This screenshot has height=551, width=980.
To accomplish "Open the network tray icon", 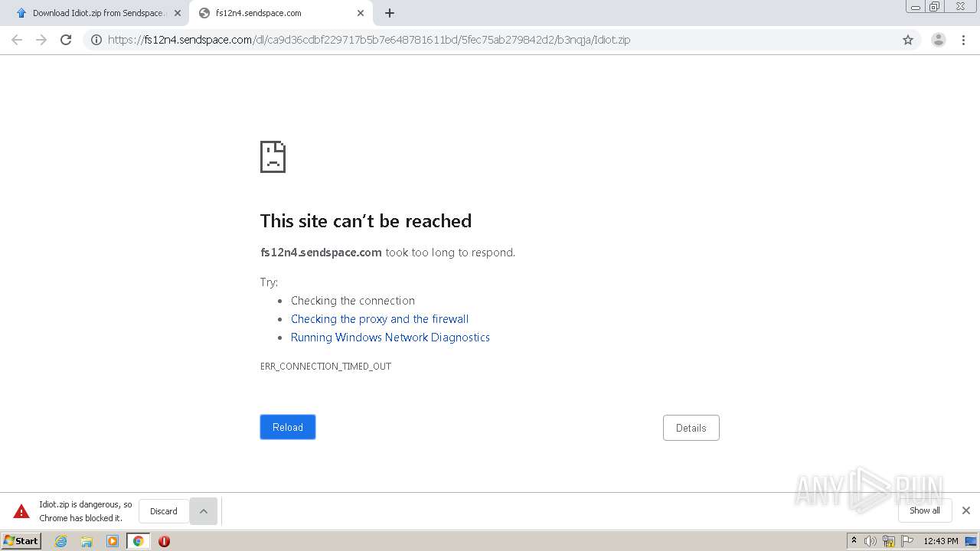I will tap(889, 541).
